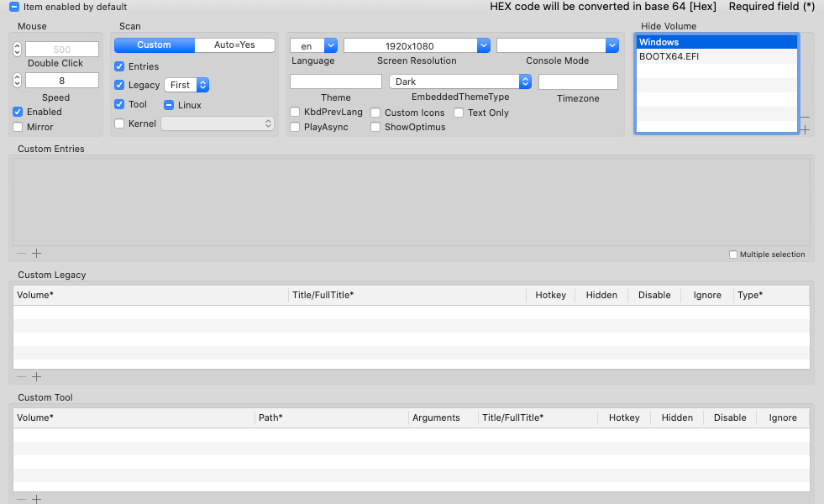This screenshot has width=824, height=504.
Task: Click the plus button under Custom Legacy
Action: pyautogui.click(x=37, y=377)
